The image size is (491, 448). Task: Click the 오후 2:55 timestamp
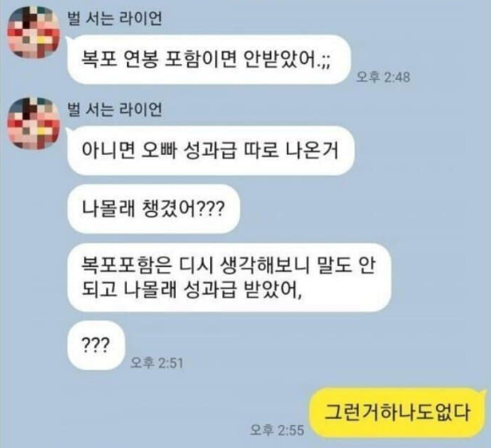pyautogui.click(x=277, y=430)
